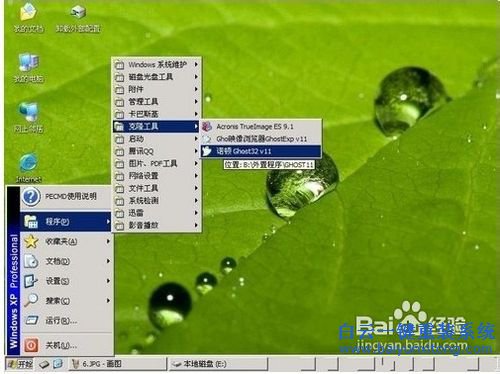Viewport: 500px width, 374px height.
Task: Open the 卡巴斯基 menu folder
Action: pos(156,114)
